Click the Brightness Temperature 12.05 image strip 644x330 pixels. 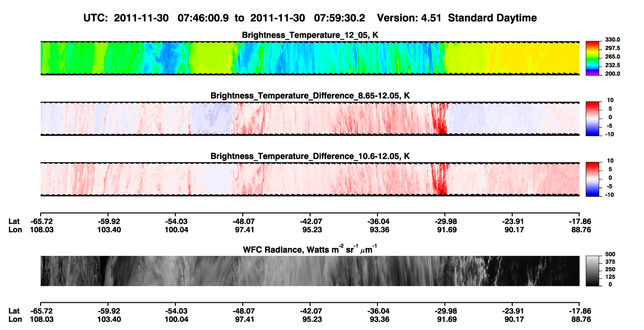pyautogui.click(x=310, y=58)
